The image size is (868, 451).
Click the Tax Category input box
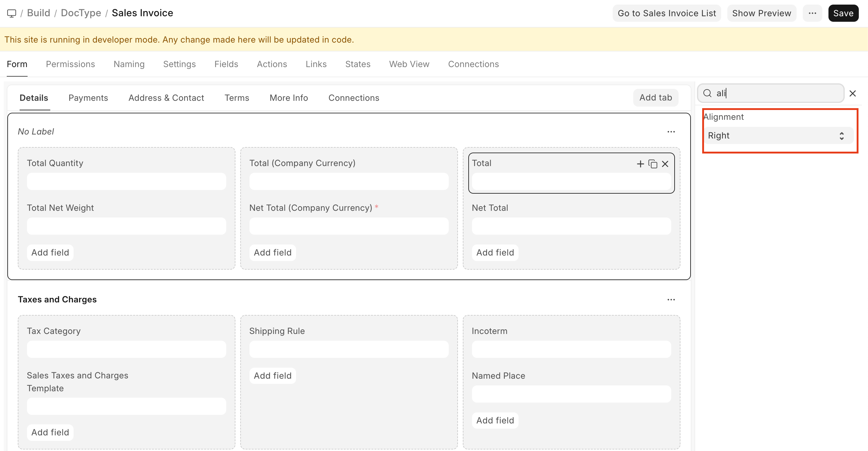tap(126, 349)
